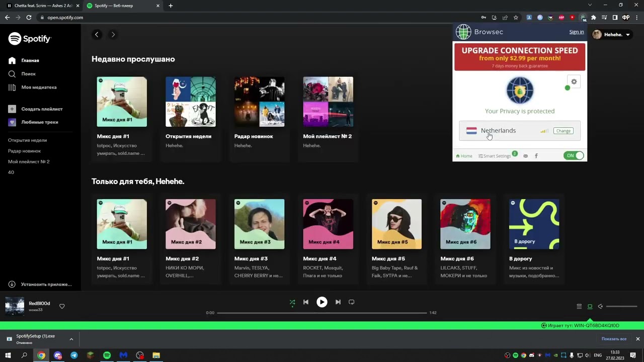Open sidebar playlist Открытия недели

(27, 140)
